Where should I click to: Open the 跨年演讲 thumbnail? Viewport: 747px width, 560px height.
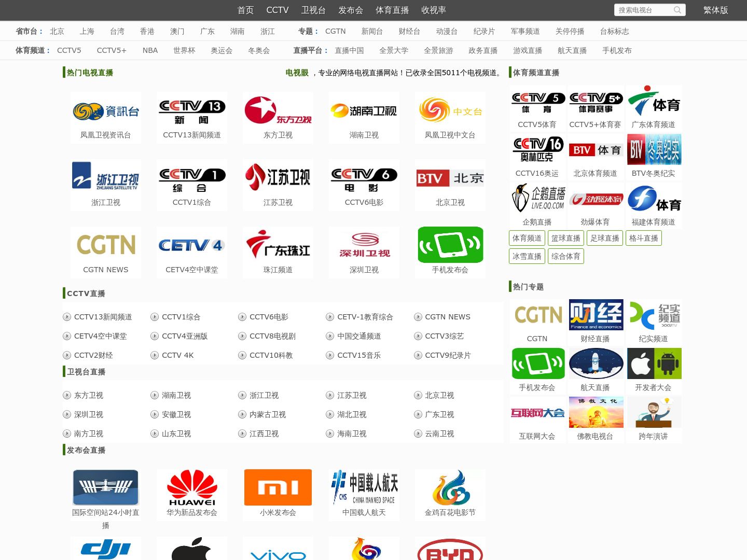pyautogui.click(x=654, y=412)
